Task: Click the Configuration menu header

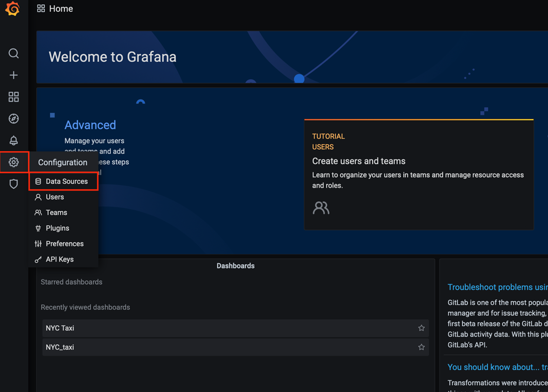Action: [x=63, y=162]
